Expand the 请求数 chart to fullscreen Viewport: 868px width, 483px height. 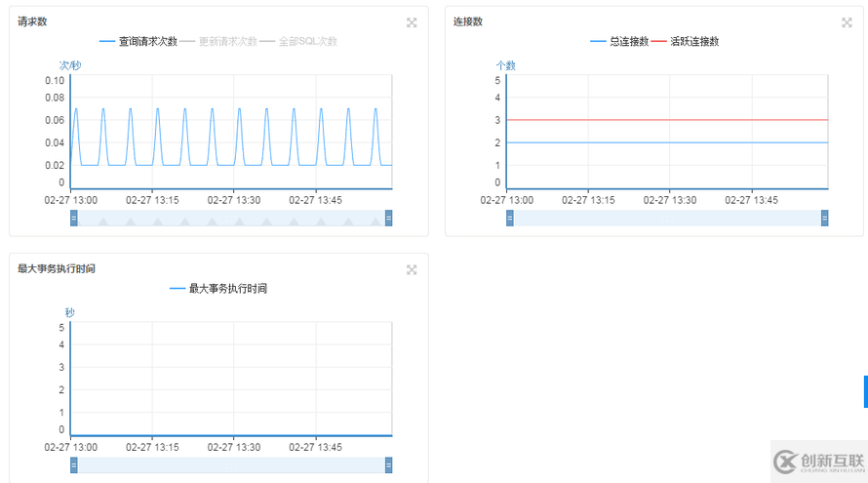412,22
